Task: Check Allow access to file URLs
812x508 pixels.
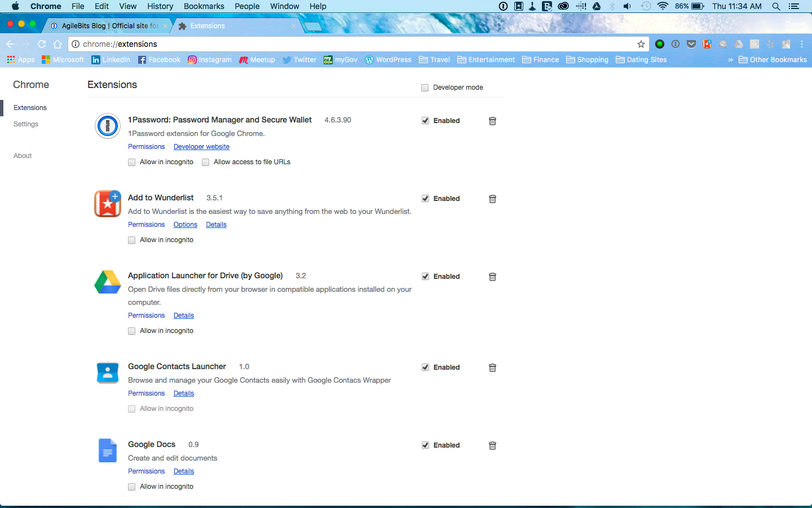Action: [205, 162]
